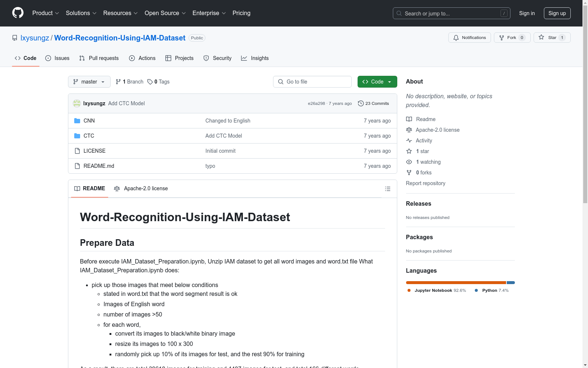This screenshot has width=588, height=368.
Task: Expand the Solutions menu
Action: coord(81,13)
